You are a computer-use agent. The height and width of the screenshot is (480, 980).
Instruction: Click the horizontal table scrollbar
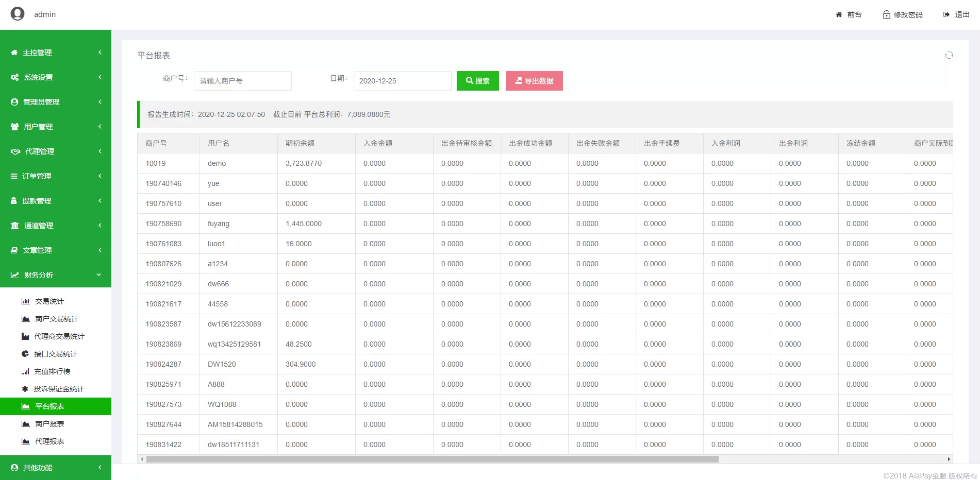tap(432, 459)
